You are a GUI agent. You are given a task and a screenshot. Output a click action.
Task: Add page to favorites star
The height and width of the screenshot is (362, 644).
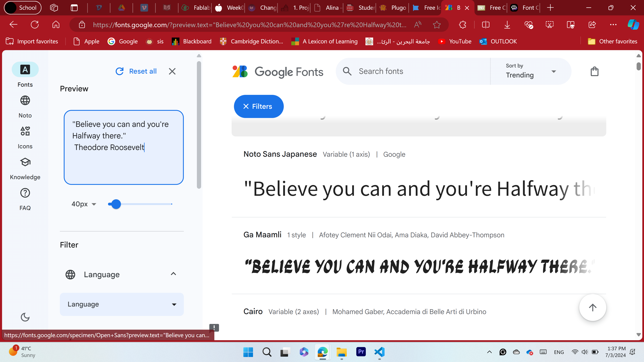click(437, 24)
